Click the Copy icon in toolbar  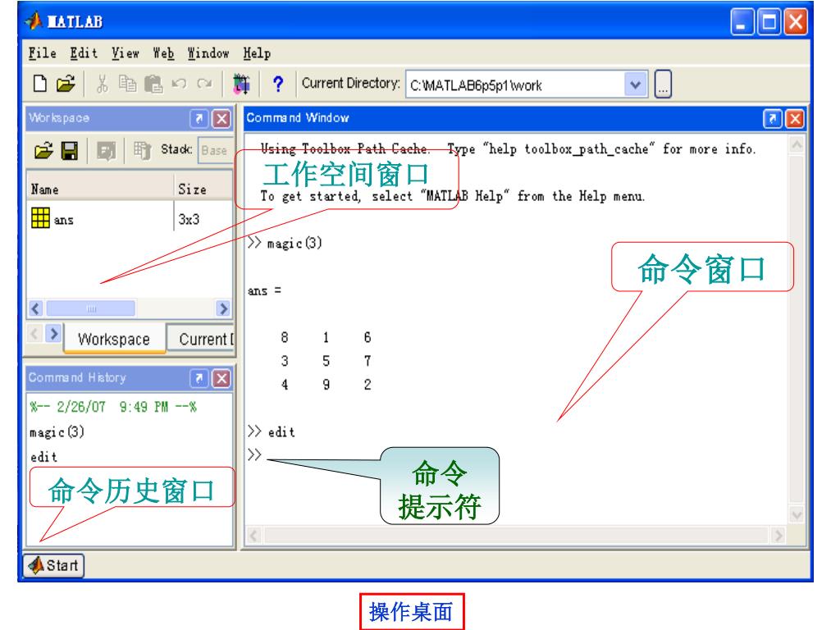[x=127, y=84]
